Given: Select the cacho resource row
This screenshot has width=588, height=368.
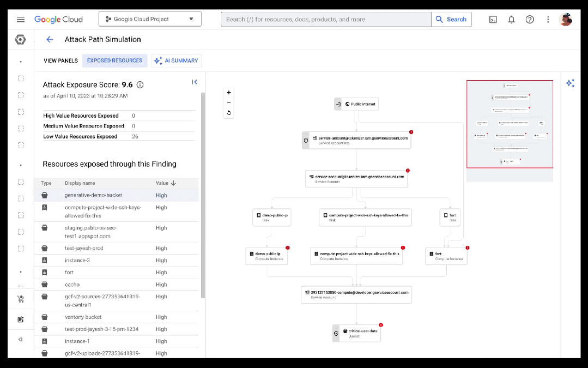Looking at the screenshot, I should 117,285.
